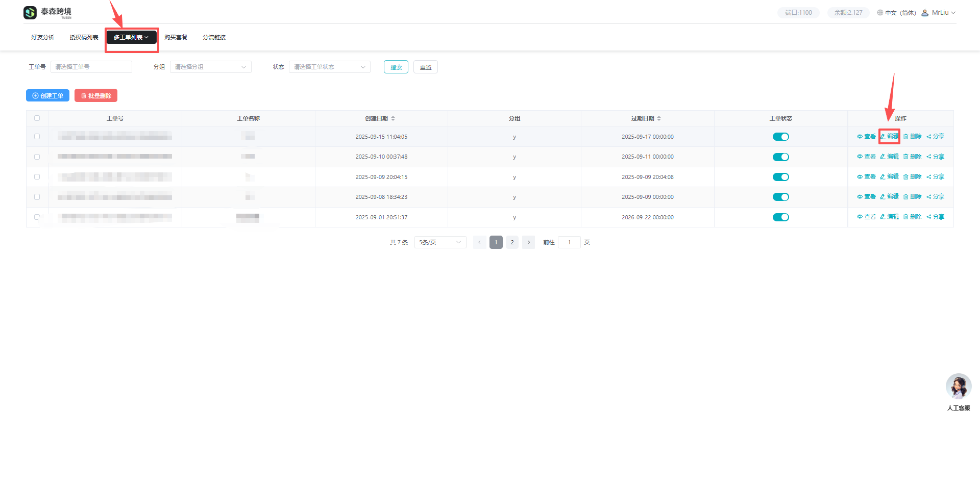Open the 分组 group dropdown
Viewport: 980px width, 486px height.
210,67
